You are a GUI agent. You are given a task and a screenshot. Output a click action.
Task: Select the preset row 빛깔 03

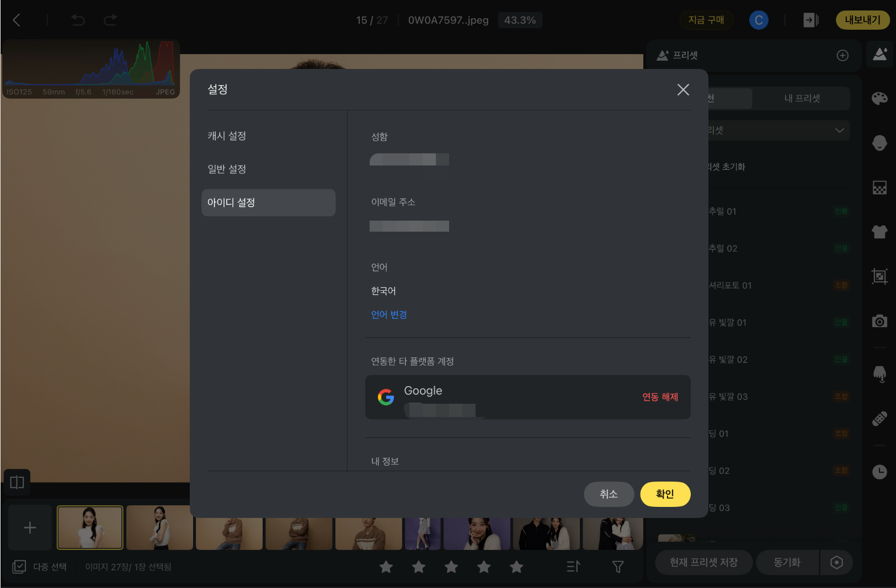(779, 397)
